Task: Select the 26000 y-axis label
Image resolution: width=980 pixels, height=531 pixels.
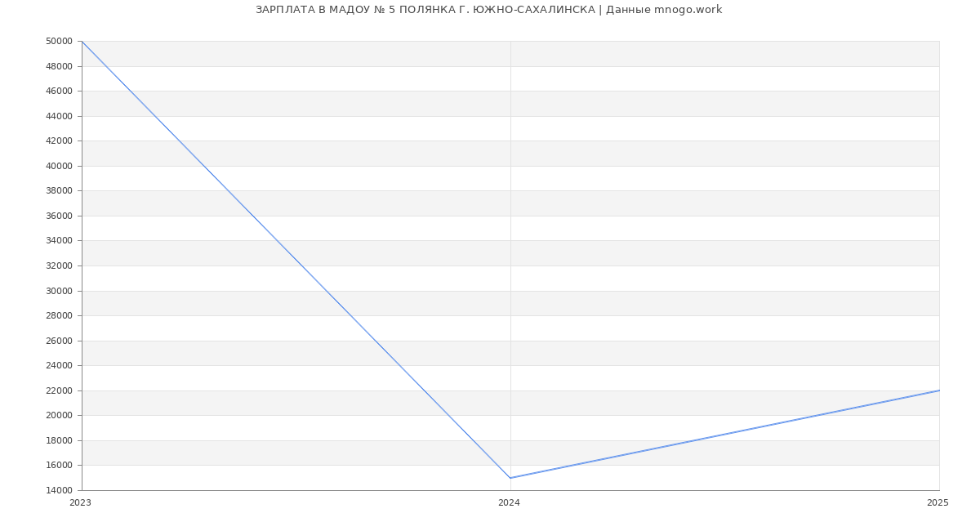Action: 59,341
